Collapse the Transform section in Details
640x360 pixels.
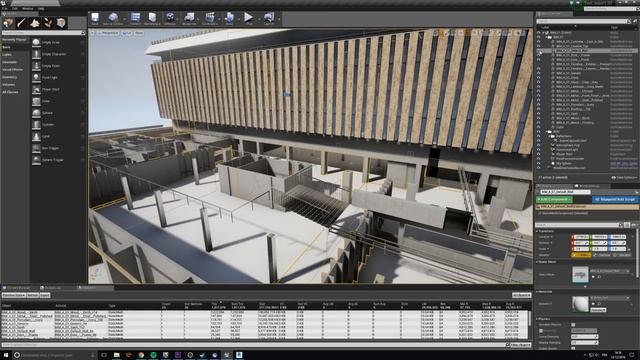538,231
